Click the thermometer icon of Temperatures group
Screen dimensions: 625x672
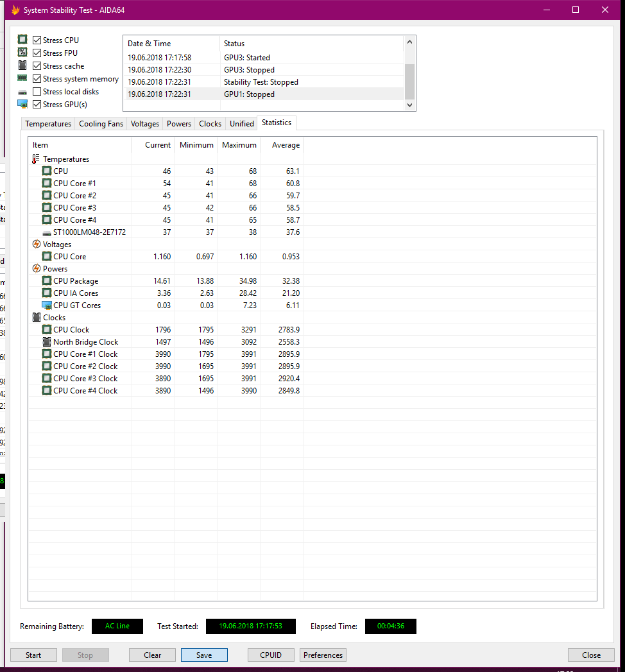[36, 159]
